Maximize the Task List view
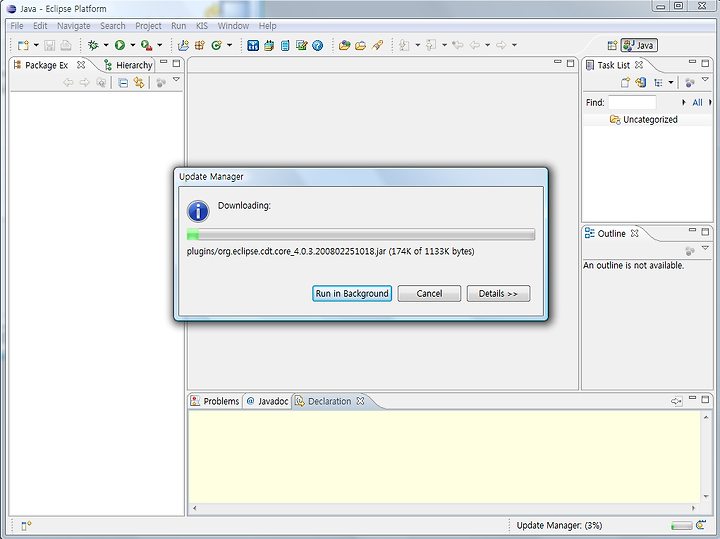Screen dimensions: 720x539 (x=705, y=63)
